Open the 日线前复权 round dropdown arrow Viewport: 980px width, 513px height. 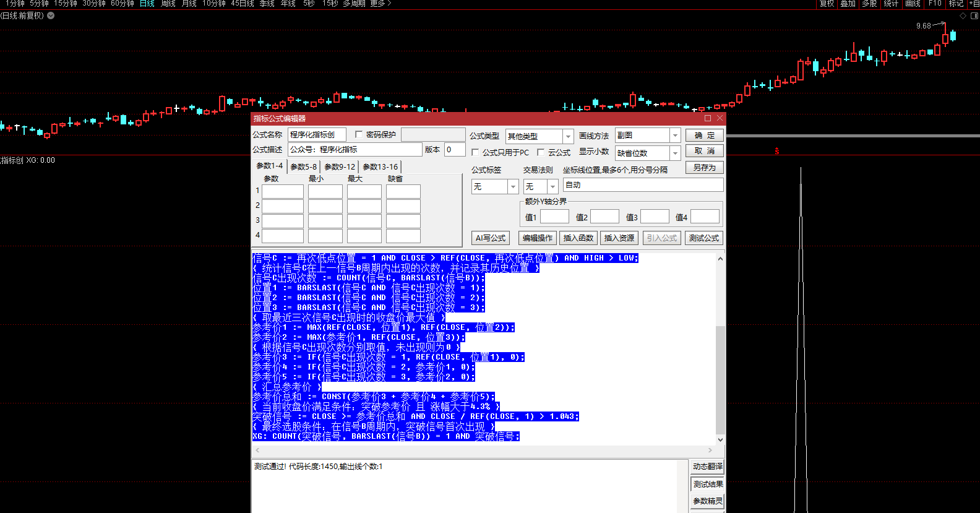click(x=51, y=16)
